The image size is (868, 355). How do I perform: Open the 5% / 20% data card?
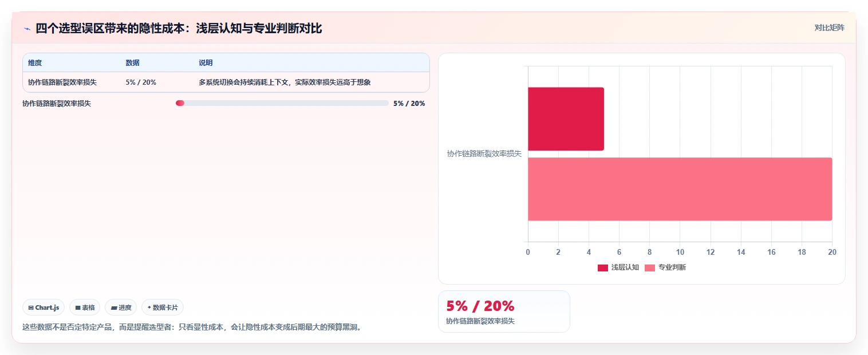504,311
